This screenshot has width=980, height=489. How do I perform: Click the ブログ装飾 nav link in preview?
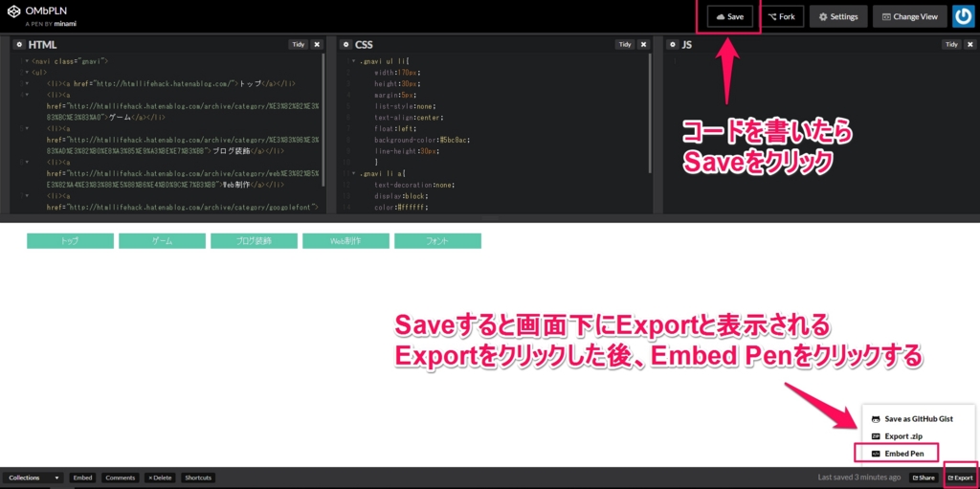point(254,241)
